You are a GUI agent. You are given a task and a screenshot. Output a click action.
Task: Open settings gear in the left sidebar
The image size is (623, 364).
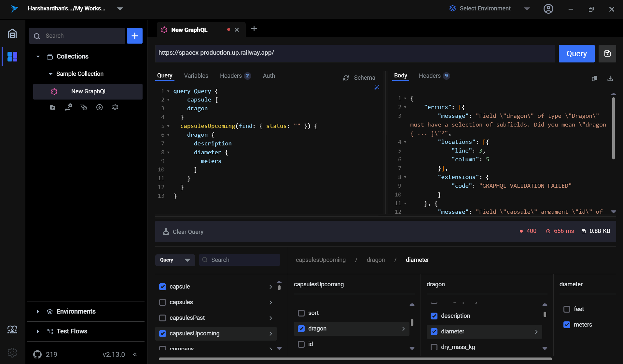pos(12,353)
